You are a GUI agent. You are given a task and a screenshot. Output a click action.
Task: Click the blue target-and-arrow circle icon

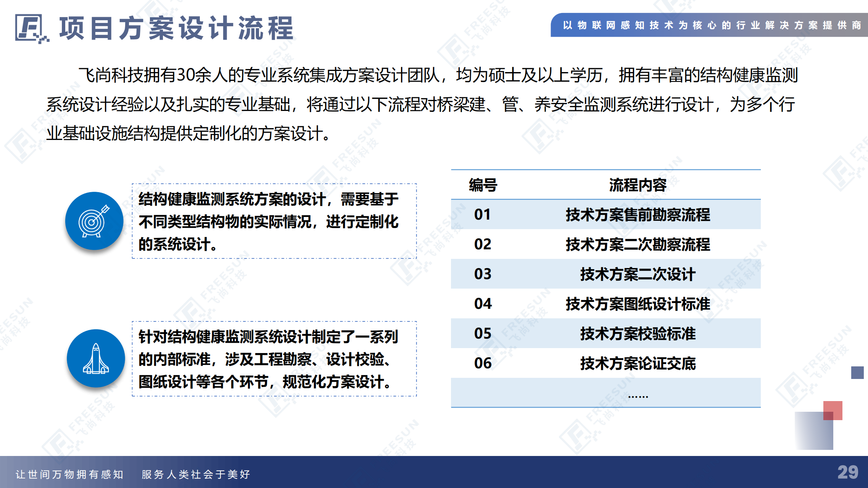click(x=94, y=221)
